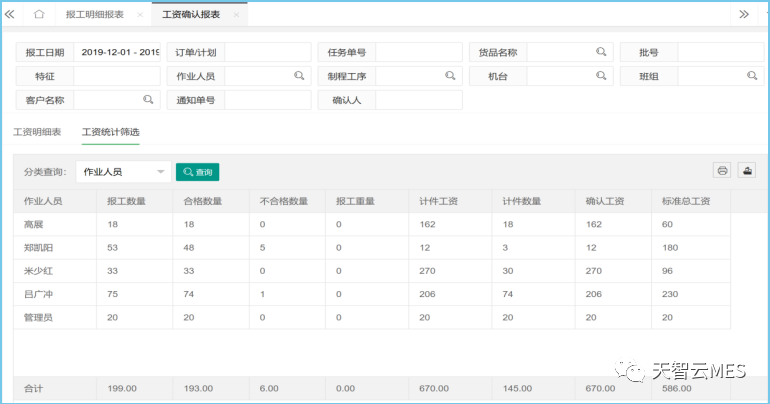The image size is (770, 404).
Task: Focus the 确认人 input field
Action: [x=418, y=100]
